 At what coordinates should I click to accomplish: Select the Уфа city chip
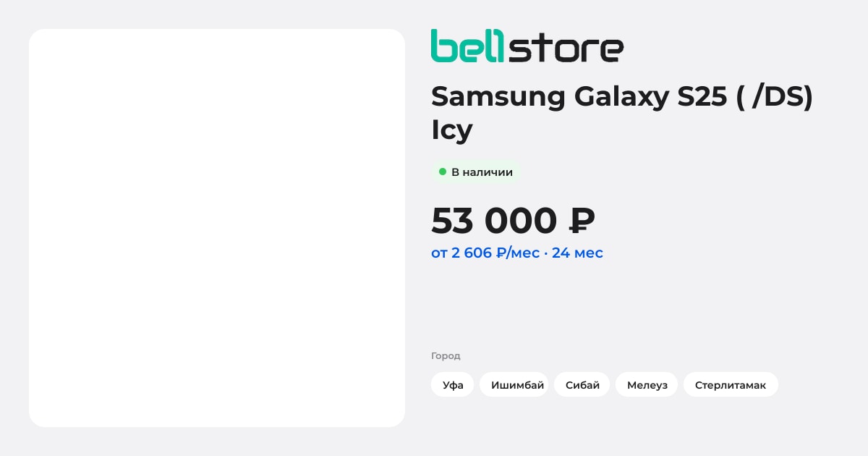click(453, 384)
